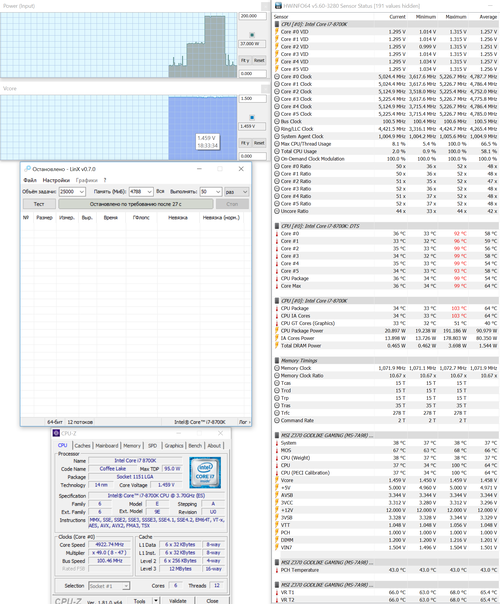Image resolution: width=500 pixels, height=604 pixels.
Task: Click the CPU-Z app icon in title bar
Action: point(56,433)
